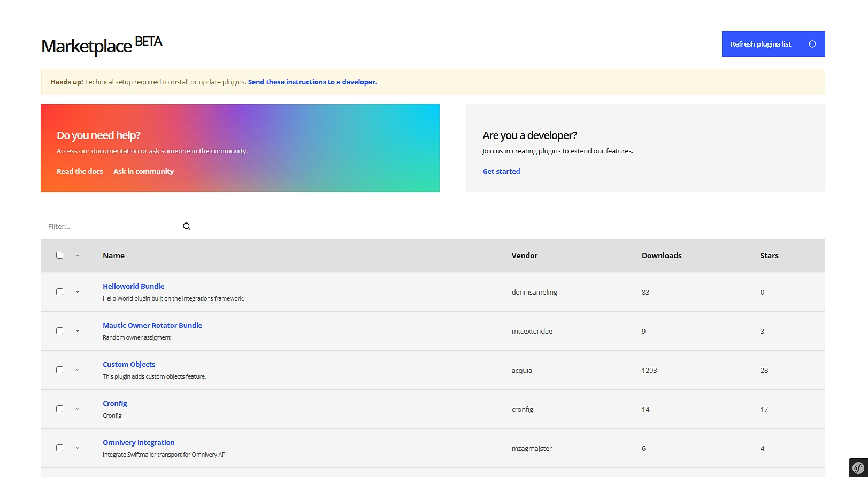Click the Stars column header
Viewport: 868px width, 477px height.
tap(769, 256)
